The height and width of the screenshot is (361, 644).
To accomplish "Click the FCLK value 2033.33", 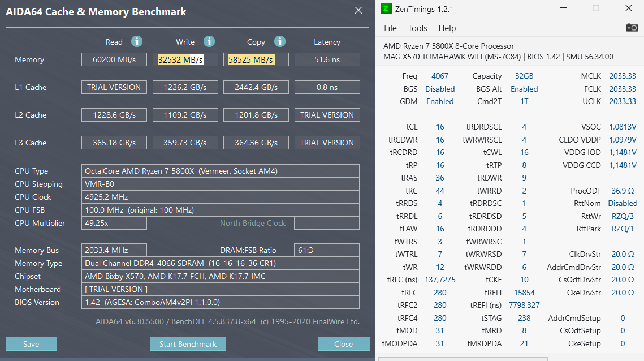I will click(x=623, y=89).
